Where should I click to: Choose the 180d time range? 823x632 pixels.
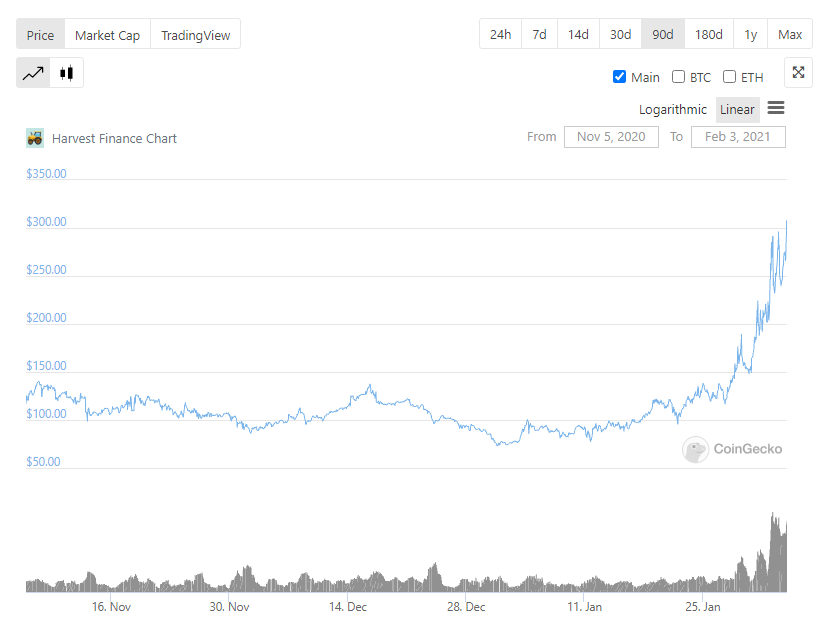coord(709,34)
